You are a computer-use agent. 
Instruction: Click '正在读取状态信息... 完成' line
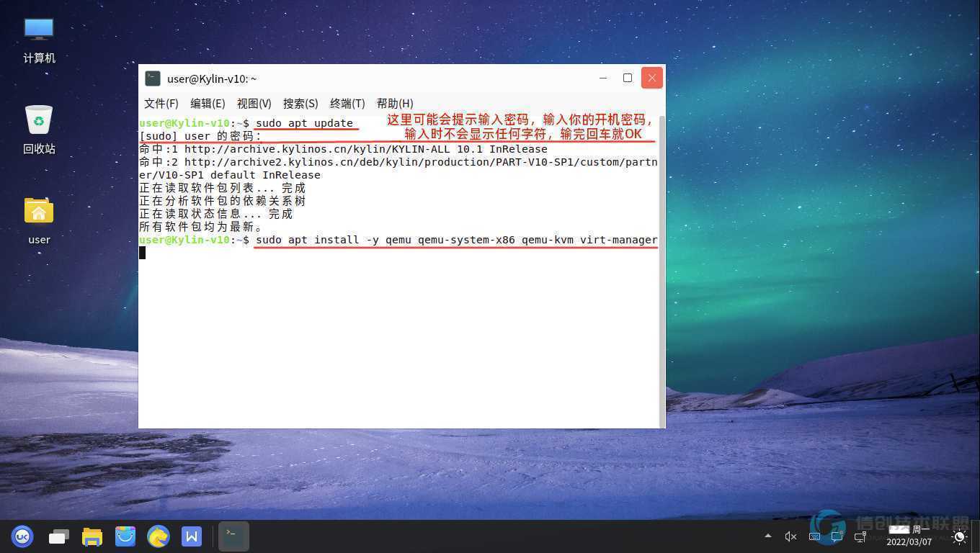[x=215, y=214]
